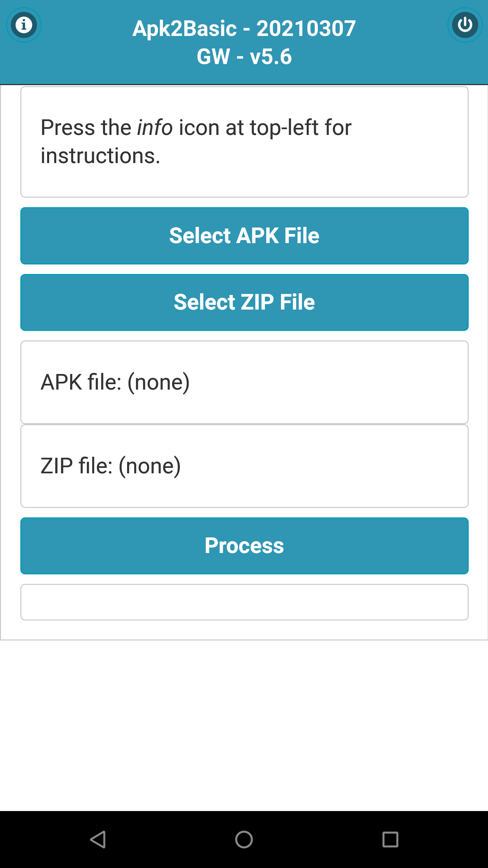Tap the instructions hint panel

point(244,142)
